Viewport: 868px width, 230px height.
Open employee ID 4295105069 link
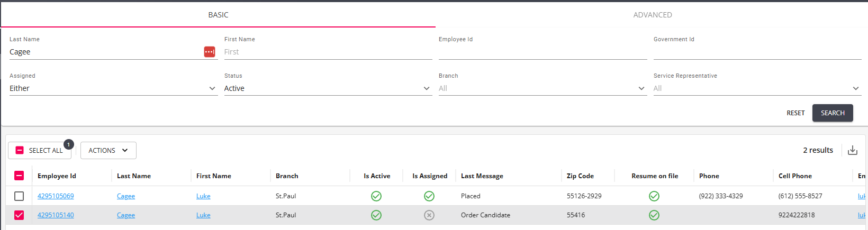56,196
